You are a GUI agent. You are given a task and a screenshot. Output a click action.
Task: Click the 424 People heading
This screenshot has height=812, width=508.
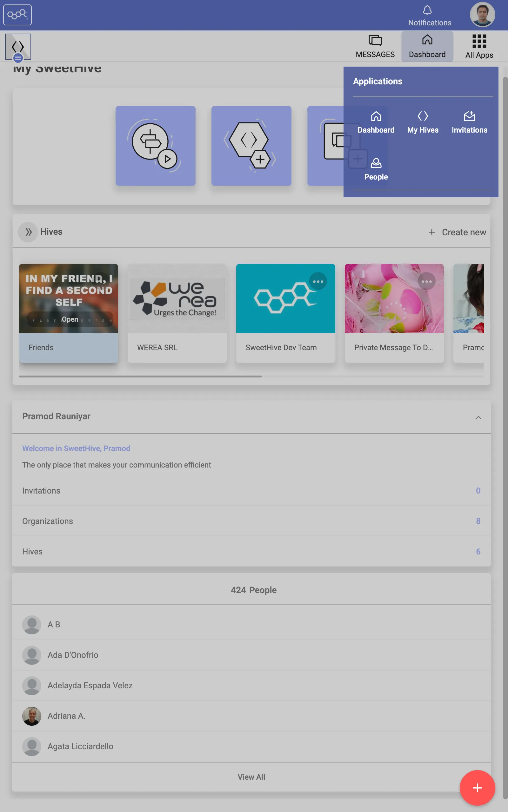tap(254, 590)
